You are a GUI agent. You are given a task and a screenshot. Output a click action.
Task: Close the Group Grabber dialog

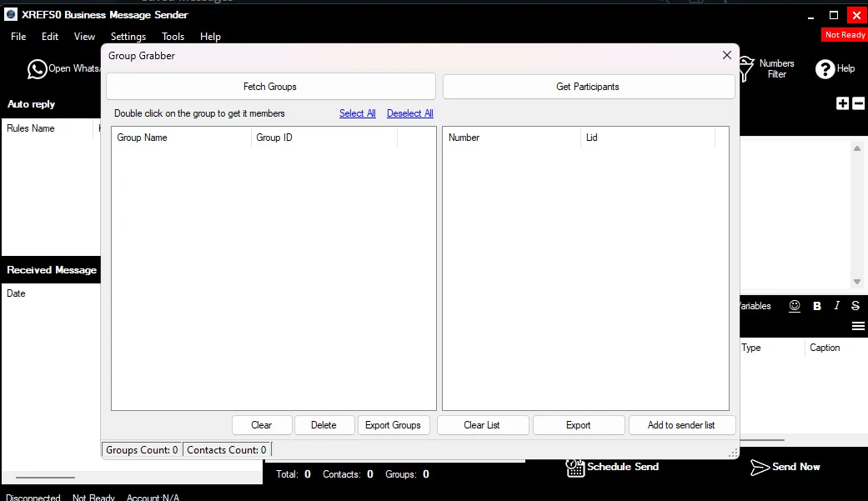727,55
